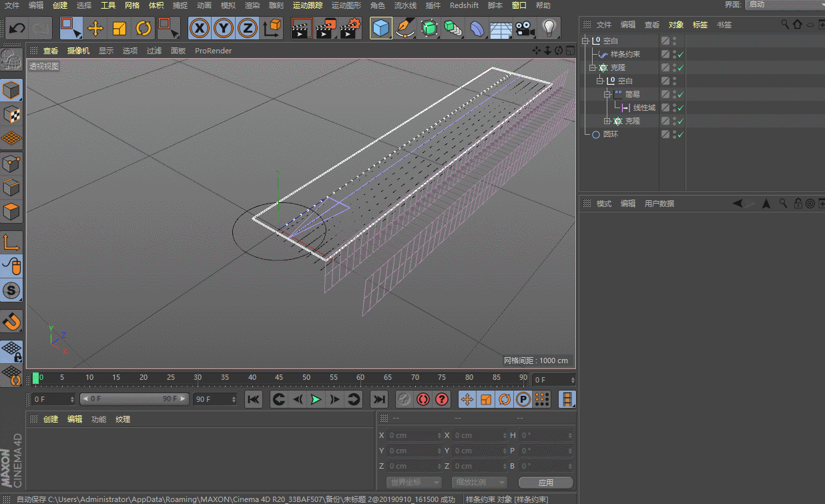Open the spline pen tool

pos(404,28)
